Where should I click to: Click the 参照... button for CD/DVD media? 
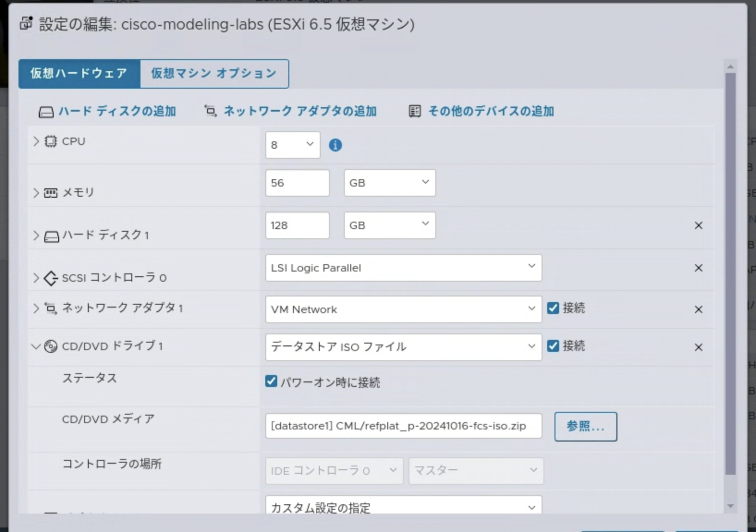click(x=585, y=426)
